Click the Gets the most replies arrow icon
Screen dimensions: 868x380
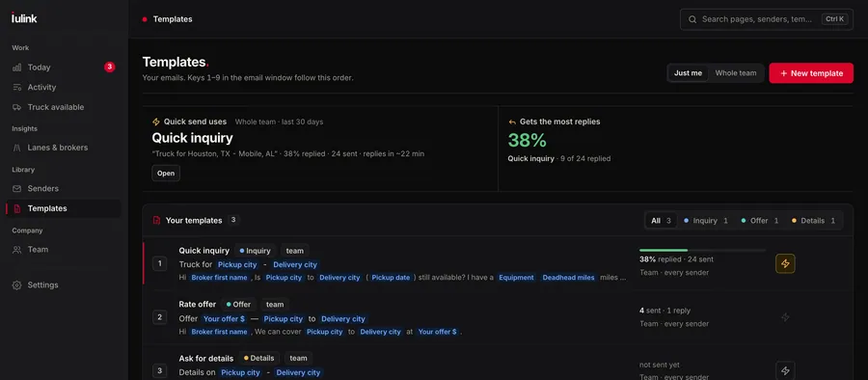point(512,122)
